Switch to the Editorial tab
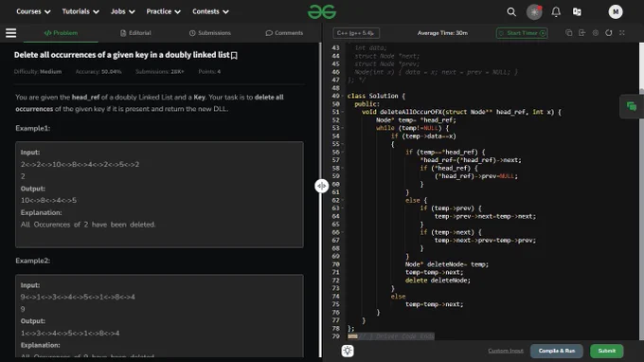 point(135,33)
